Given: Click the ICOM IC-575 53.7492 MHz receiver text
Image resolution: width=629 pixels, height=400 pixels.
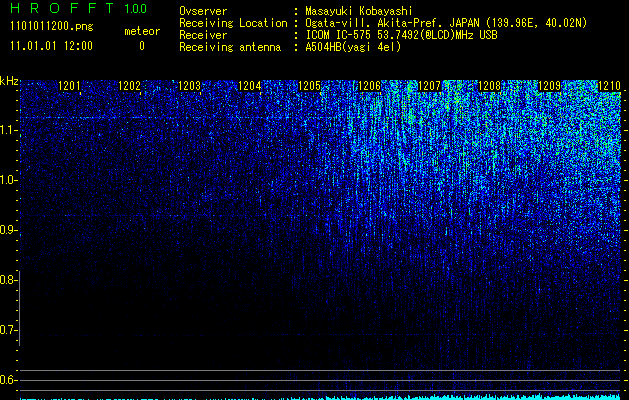Looking at the screenshot, I should (401, 35).
